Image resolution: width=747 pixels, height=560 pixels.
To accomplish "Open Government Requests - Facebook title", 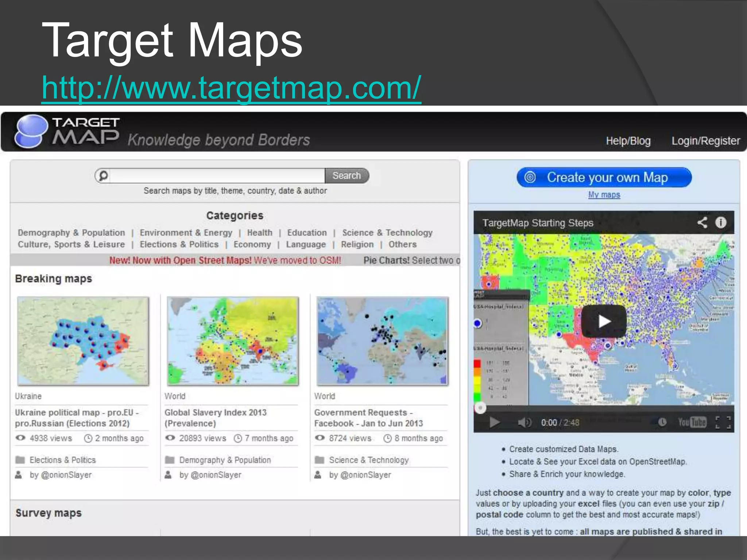I will 369,418.
